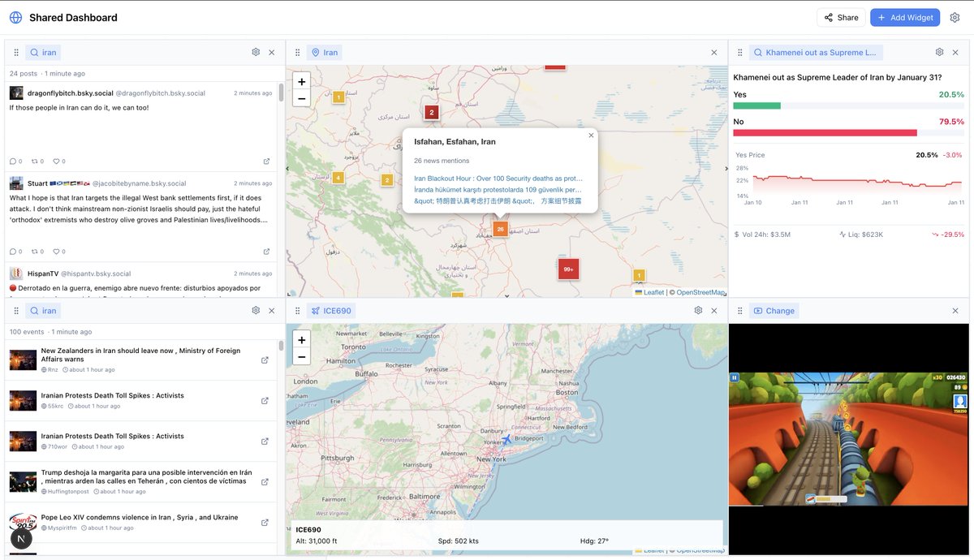Click the Change video tag
The height and width of the screenshot is (560, 974).
pyautogui.click(x=774, y=310)
